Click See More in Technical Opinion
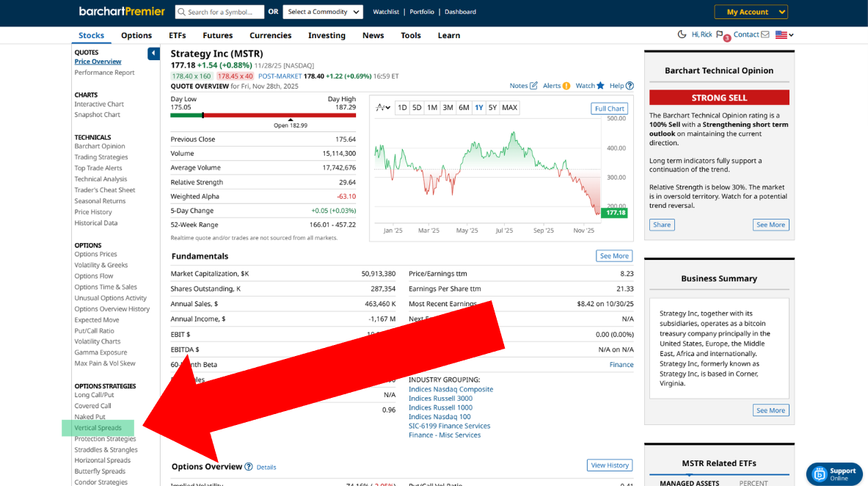 pos(770,225)
